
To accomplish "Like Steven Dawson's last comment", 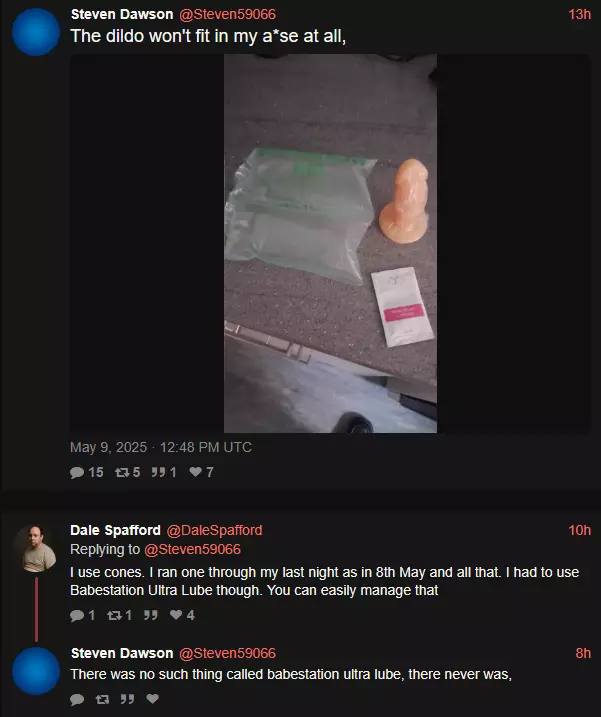I will 153,698.
